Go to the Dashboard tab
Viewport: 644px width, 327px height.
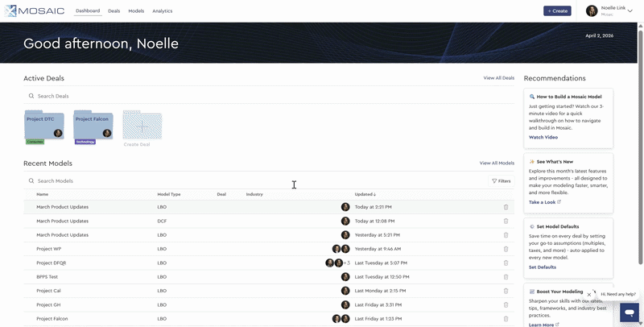(88, 11)
